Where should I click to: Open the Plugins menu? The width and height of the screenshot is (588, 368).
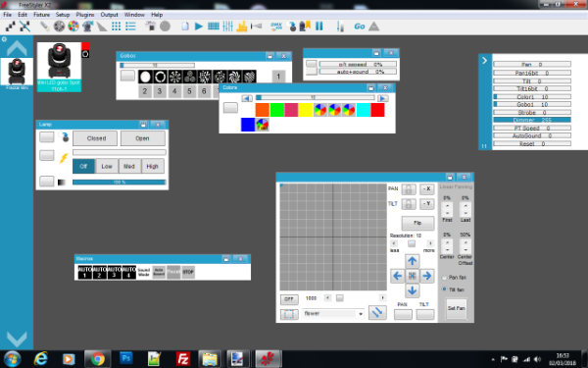(x=85, y=15)
